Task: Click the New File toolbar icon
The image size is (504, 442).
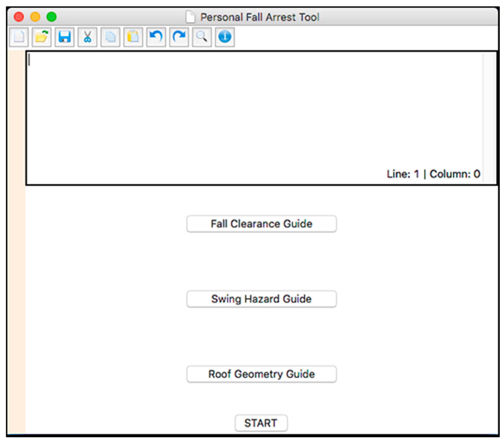Action: (x=19, y=37)
